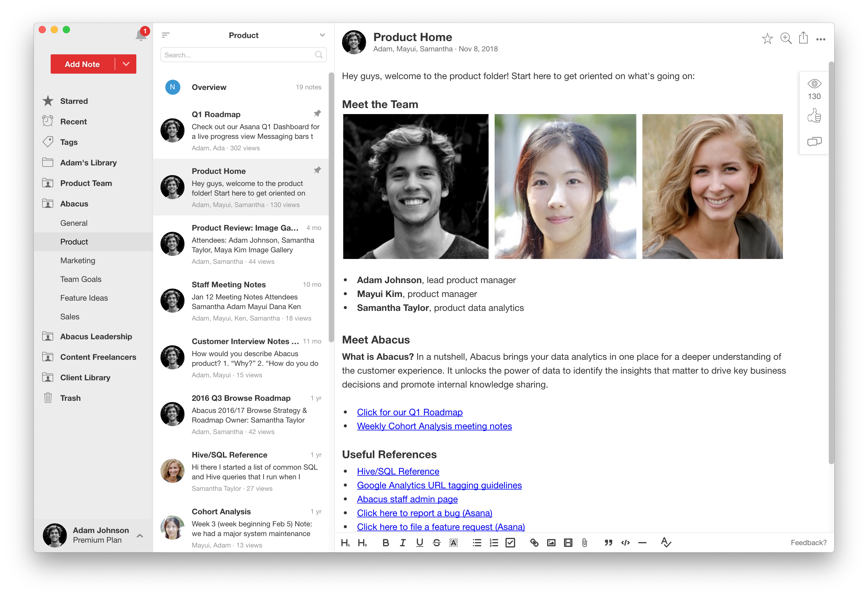Open Staff Meeting Notes in list
Image resolution: width=868 pixels, height=597 pixels.
pos(241,301)
